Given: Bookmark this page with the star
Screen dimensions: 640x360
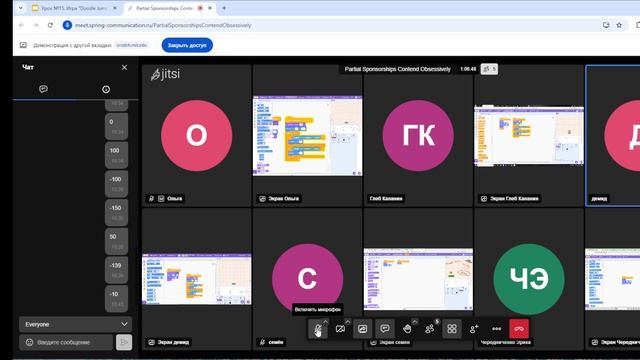Looking at the screenshot, I should (619, 25).
